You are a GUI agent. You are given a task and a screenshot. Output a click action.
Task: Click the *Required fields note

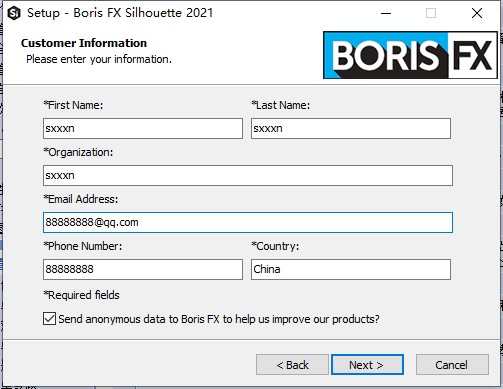81,295
